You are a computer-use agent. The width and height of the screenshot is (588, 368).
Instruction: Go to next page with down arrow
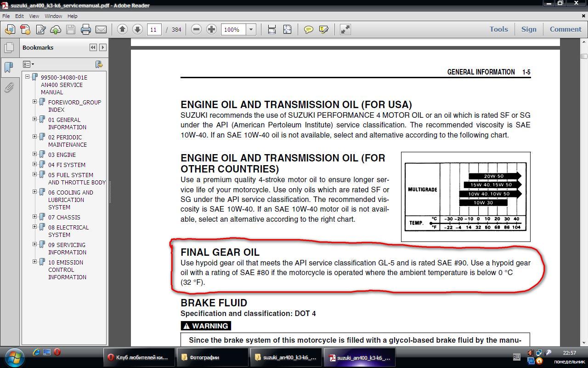click(137, 29)
